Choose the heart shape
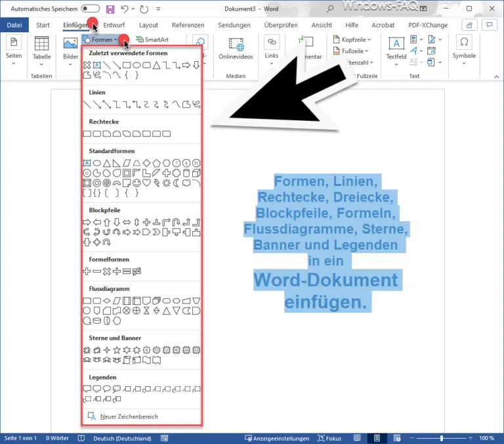The height and width of the screenshot is (444, 504). 146,183
